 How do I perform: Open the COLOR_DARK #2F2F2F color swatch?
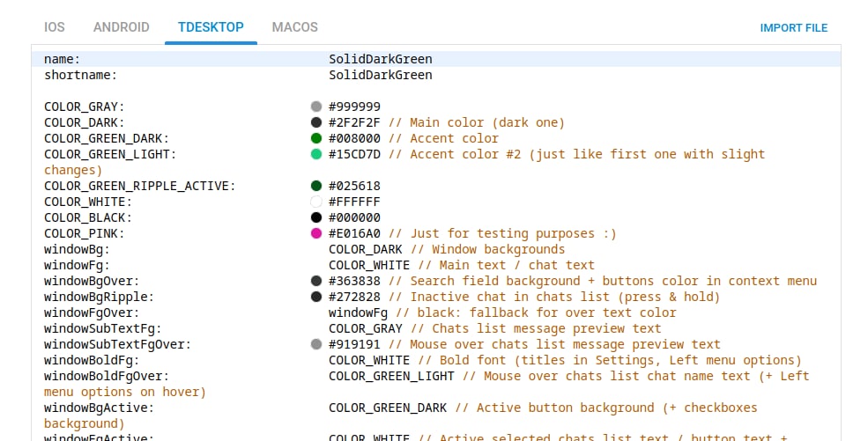(x=316, y=122)
